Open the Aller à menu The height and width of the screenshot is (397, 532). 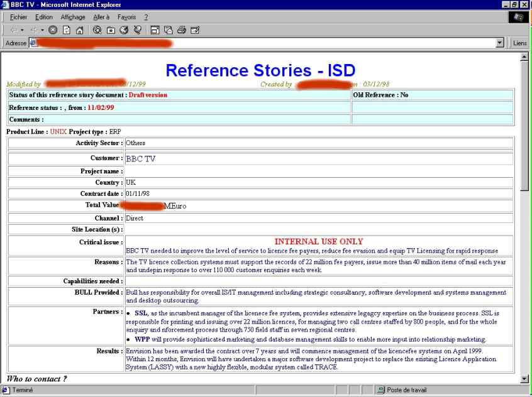tap(101, 17)
